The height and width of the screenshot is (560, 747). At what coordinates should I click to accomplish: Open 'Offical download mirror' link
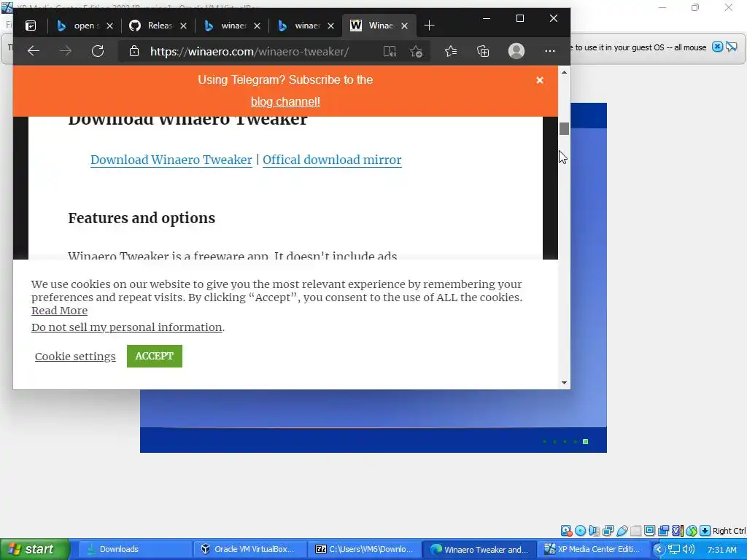[332, 160]
